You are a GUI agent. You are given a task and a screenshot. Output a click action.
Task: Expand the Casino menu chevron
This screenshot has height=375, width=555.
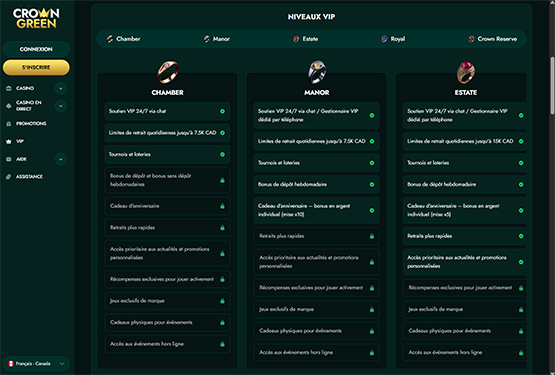pos(61,88)
